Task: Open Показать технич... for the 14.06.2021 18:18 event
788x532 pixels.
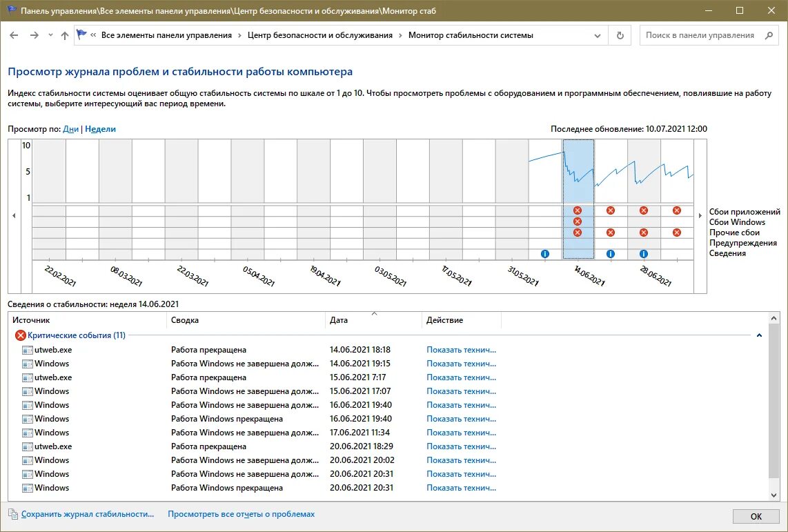Action: click(462, 349)
